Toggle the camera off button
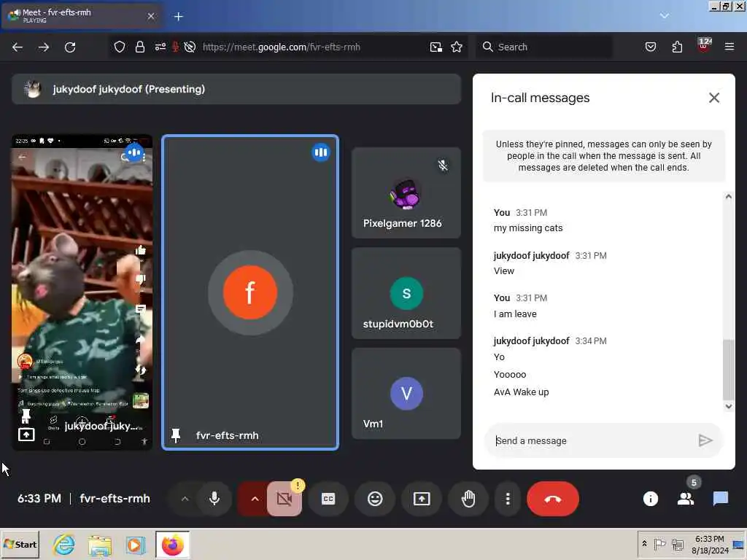 tap(285, 499)
